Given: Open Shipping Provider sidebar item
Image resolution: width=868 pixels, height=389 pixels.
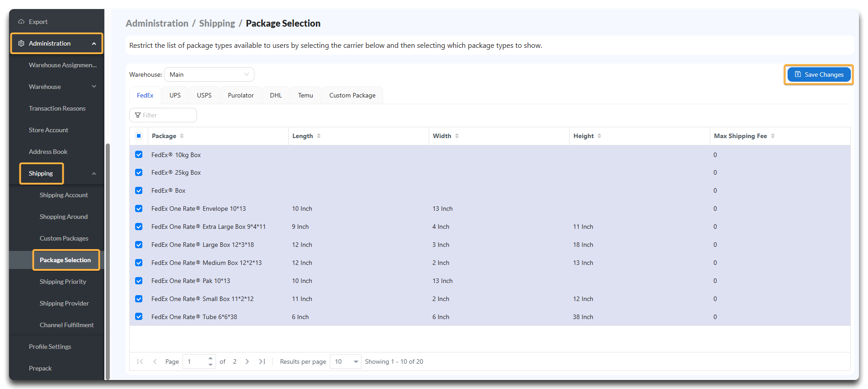Looking at the screenshot, I should [x=64, y=303].
